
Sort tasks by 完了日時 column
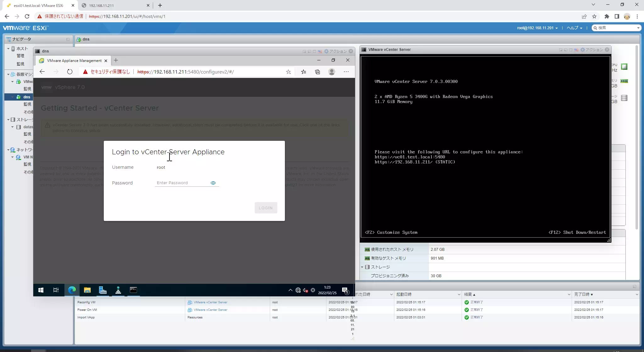point(605,294)
